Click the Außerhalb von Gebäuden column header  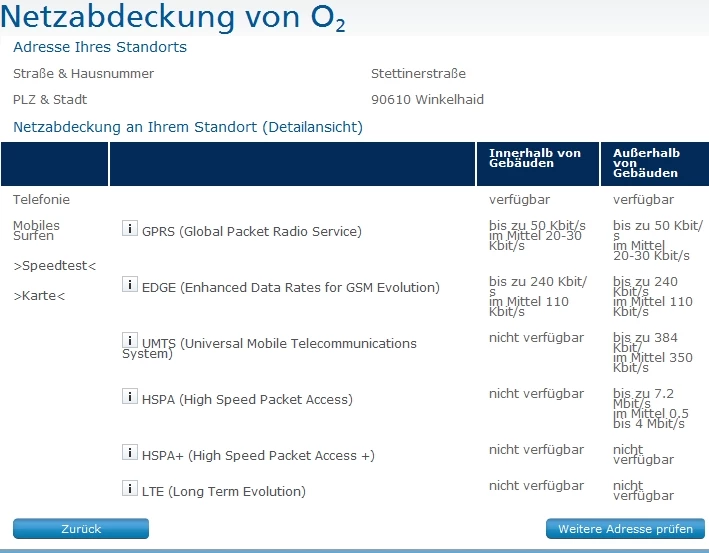pos(655,164)
